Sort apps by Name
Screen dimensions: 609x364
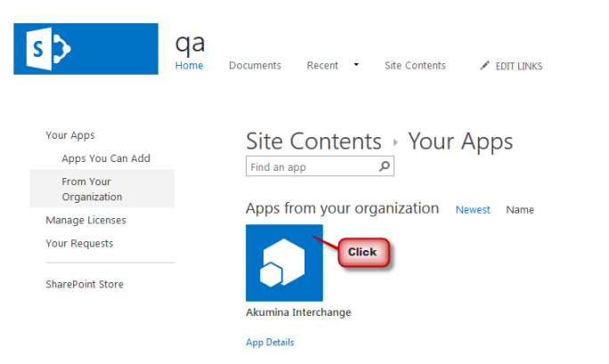coord(520,210)
